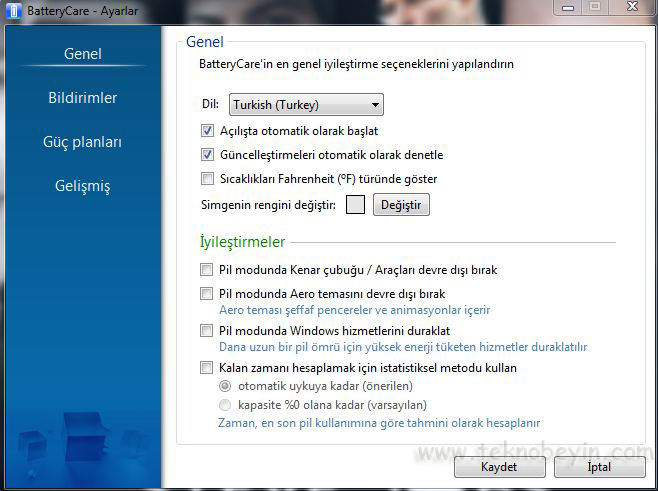Viewport: 658px width, 491px height.
Task: Click the Kaydet button
Action: click(499, 467)
